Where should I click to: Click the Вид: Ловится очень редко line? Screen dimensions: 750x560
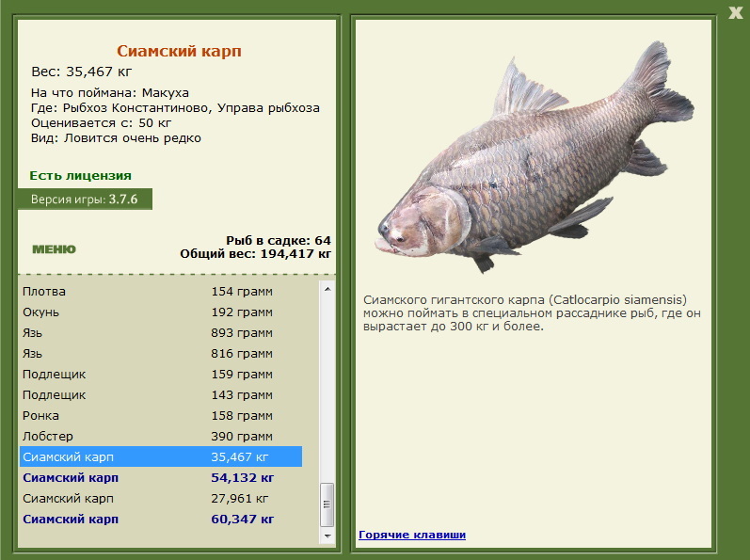pyautogui.click(x=116, y=138)
